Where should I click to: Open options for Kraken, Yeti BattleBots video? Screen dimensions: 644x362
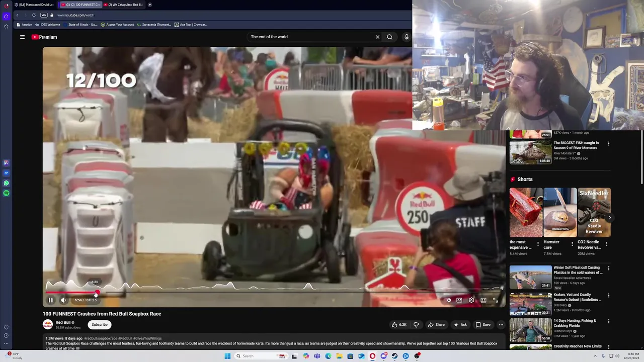(x=609, y=296)
